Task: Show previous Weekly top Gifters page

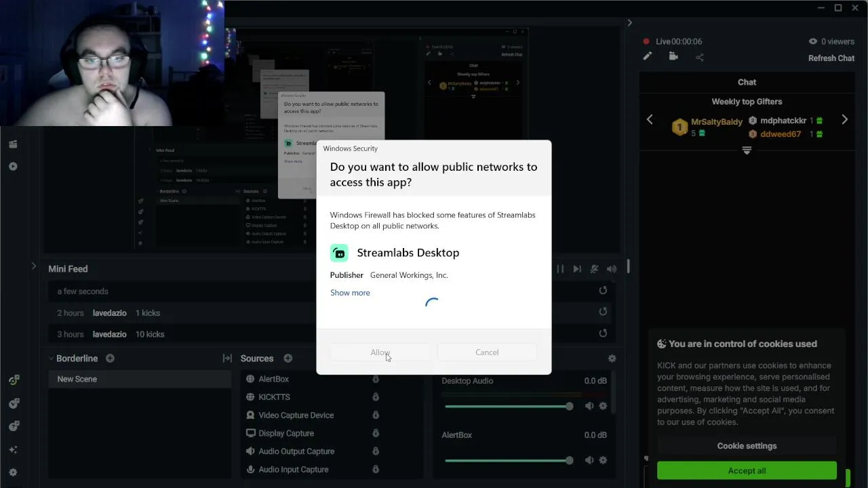Action: [650, 120]
